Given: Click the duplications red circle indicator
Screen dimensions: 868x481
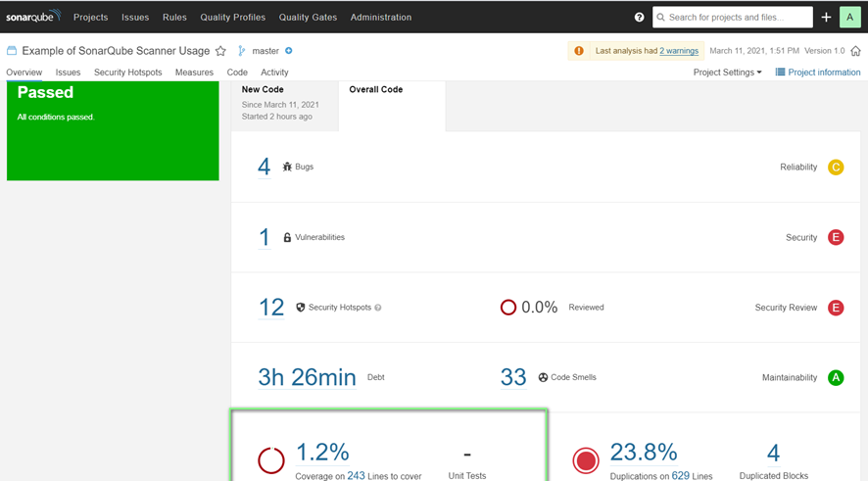Looking at the screenshot, I should pos(586,460).
